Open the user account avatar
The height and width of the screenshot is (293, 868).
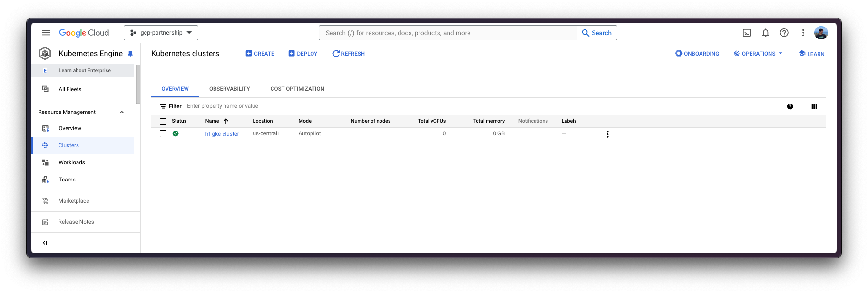(x=821, y=33)
